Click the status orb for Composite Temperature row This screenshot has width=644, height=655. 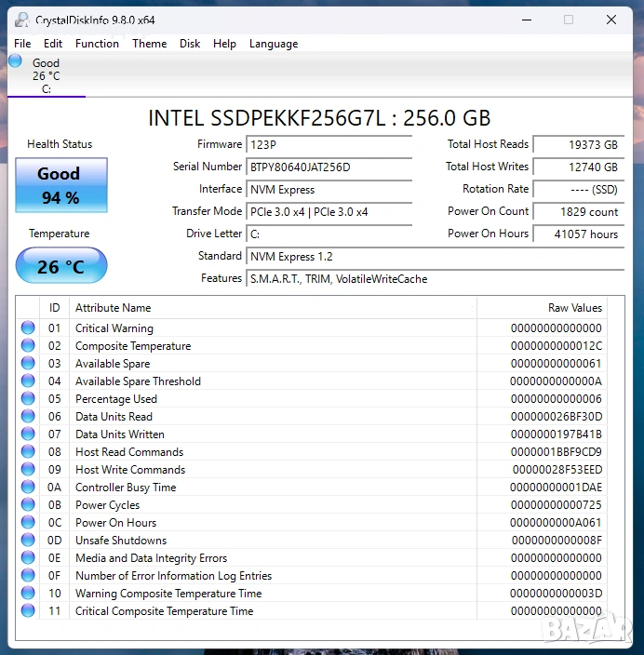click(28, 346)
